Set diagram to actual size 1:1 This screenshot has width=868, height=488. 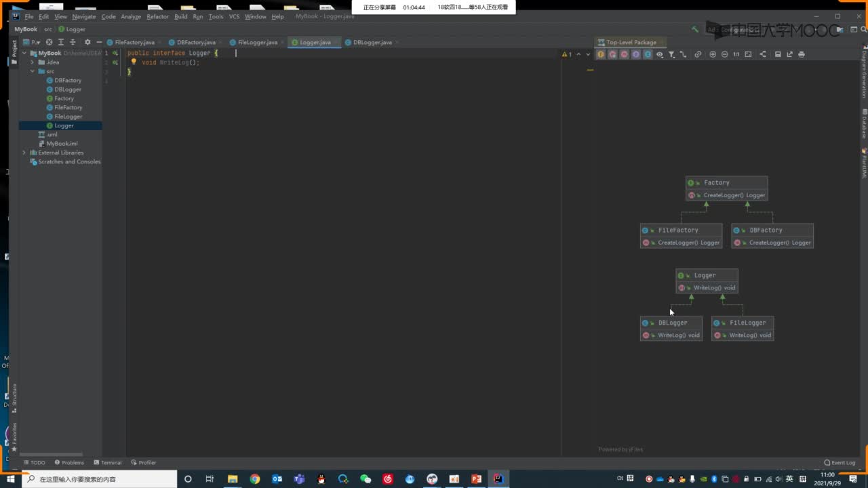pyautogui.click(x=736, y=54)
